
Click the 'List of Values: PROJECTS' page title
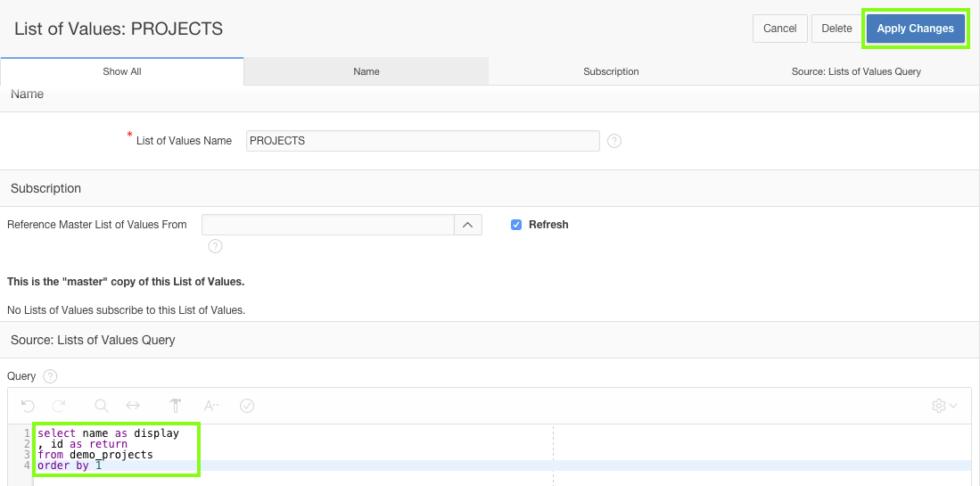pos(119,29)
